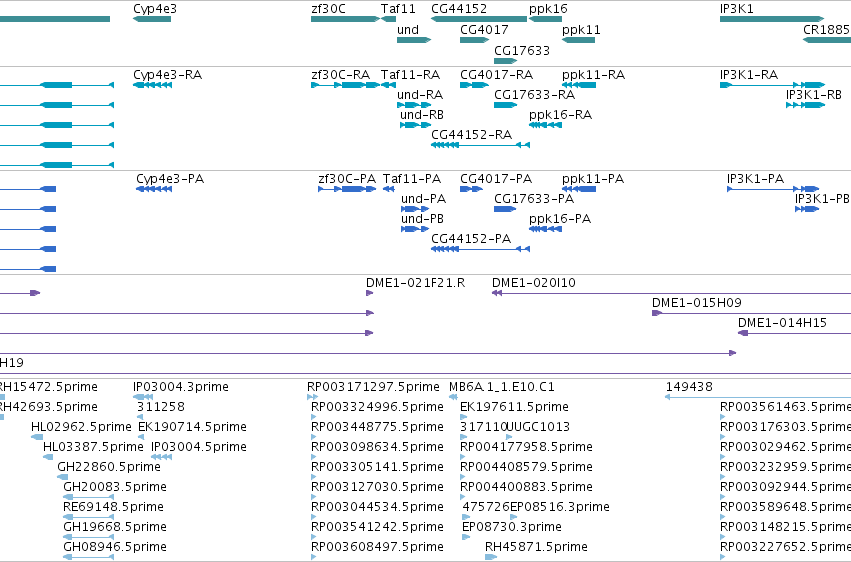Select the und-PB protein label
Screen dimensions: 851x562
click(423, 219)
